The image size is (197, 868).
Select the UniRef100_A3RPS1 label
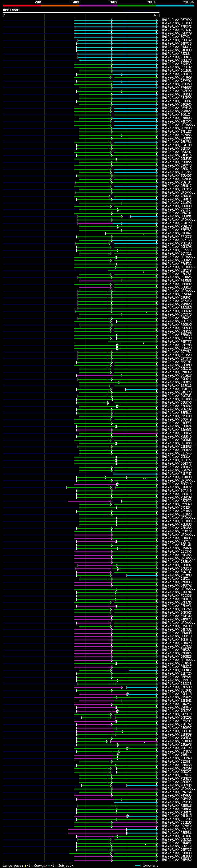(x=177, y=833)
